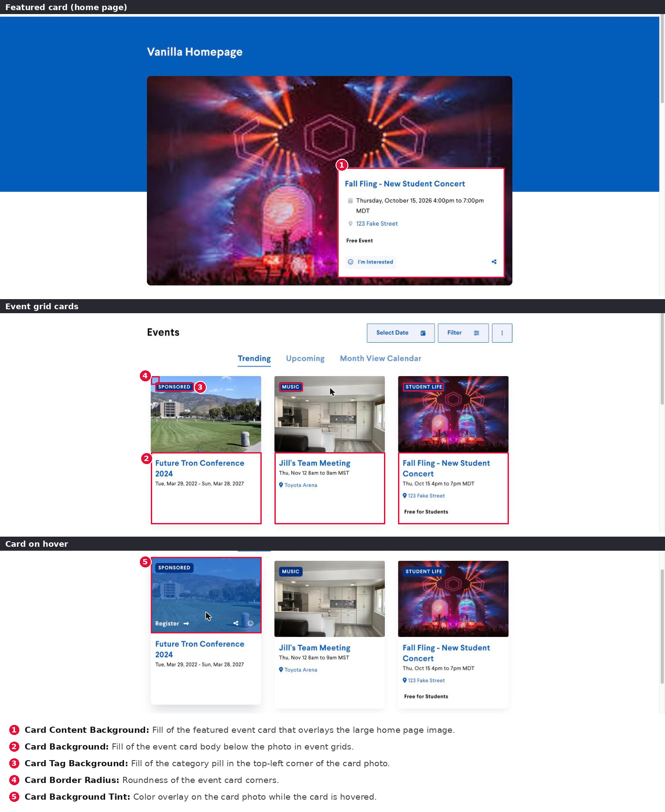Click the SPONSORED tag in the Event grid cards panel
This screenshot has height=812, width=665.
(174, 387)
